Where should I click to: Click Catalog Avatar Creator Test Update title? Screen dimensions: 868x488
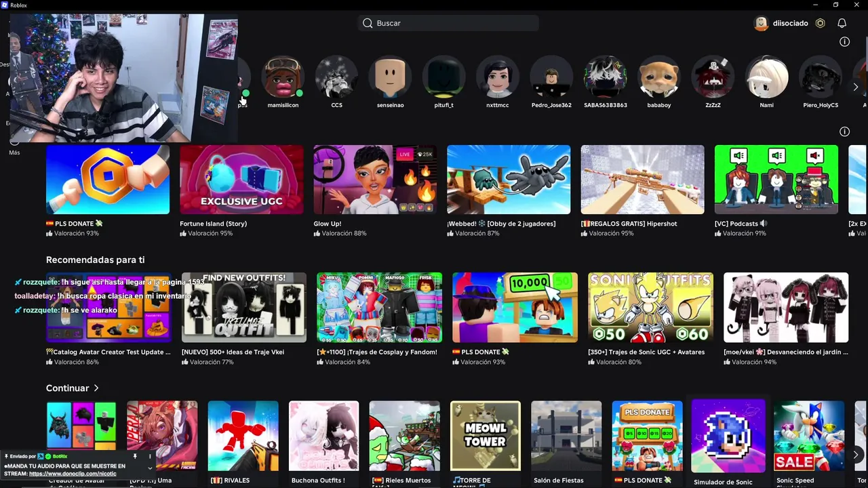pyautogui.click(x=108, y=352)
